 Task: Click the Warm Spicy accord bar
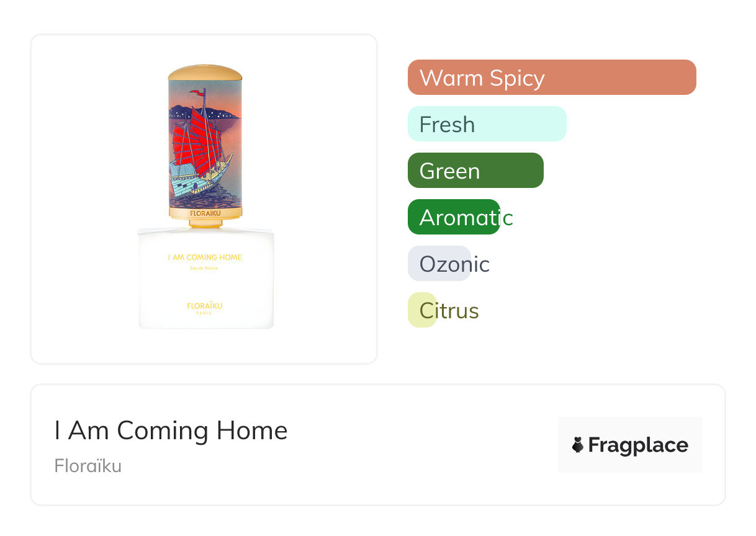(552, 78)
